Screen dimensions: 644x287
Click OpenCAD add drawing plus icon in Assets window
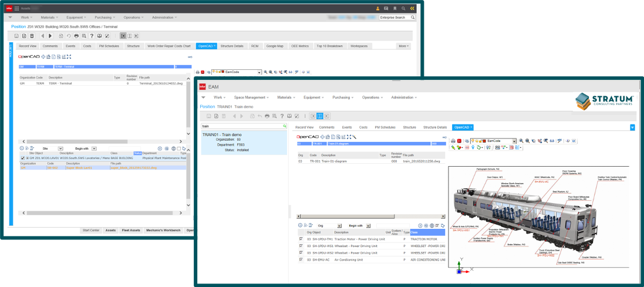pyautogui.click(x=43, y=57)
